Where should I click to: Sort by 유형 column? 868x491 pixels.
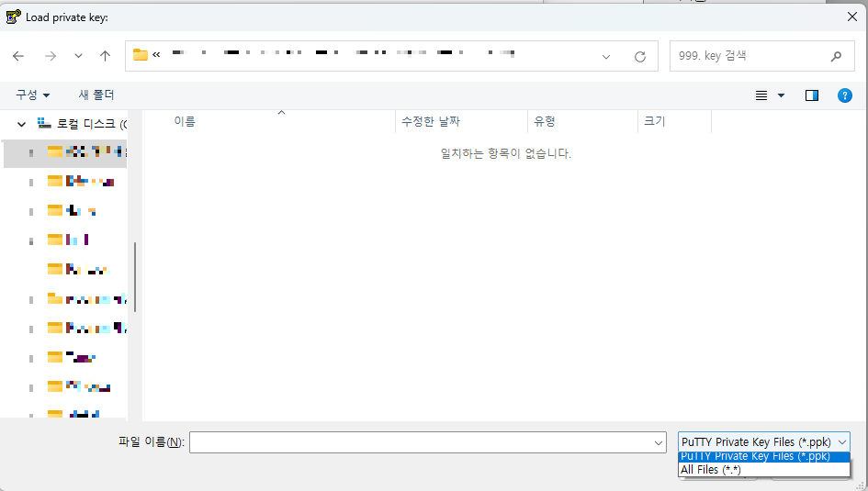tap(545, 122)
